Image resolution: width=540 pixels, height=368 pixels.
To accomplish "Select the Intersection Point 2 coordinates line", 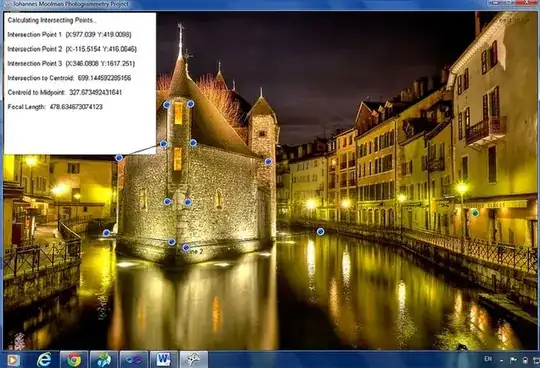I will [x=72, y=49].
